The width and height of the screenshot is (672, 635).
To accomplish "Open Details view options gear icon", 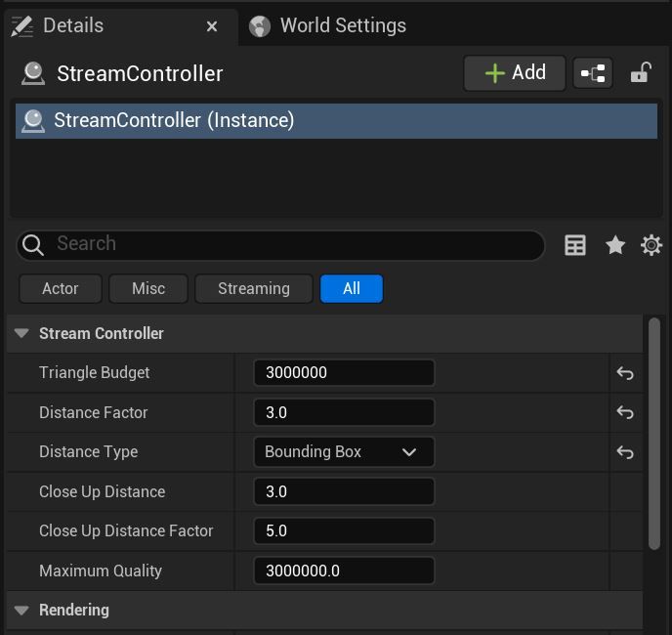I will click(x=651, y=245).
